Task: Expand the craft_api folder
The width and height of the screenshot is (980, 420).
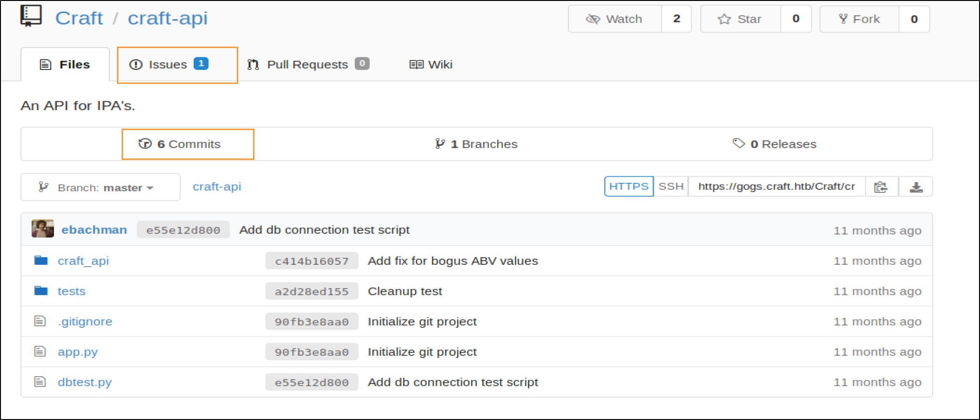Action: pyautogui.click(x=83, y=261)
